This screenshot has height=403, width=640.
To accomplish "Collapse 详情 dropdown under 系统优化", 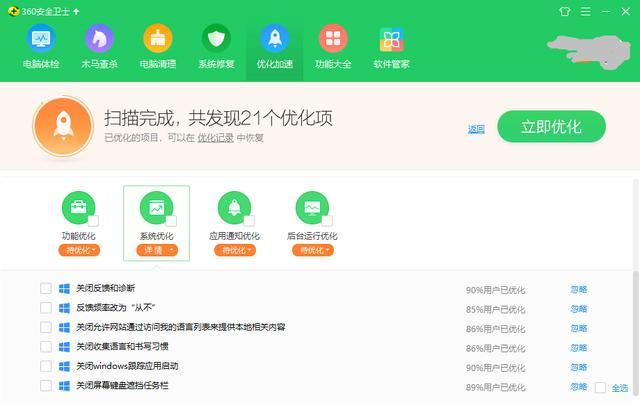I will click(157, 250).
